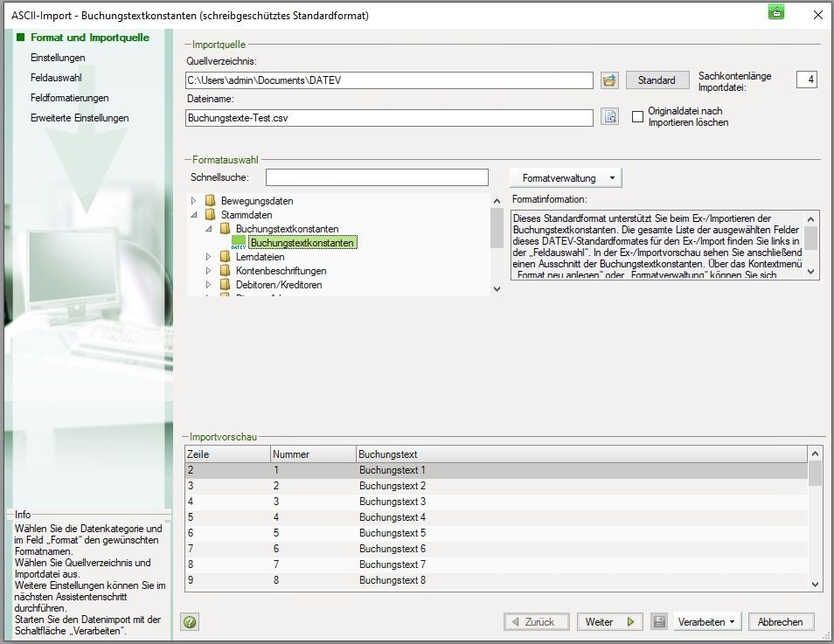Select preview row 'Buchungstext 5'
The height and width of the screenshot is (644, 834).
click(x=496, y=533)
